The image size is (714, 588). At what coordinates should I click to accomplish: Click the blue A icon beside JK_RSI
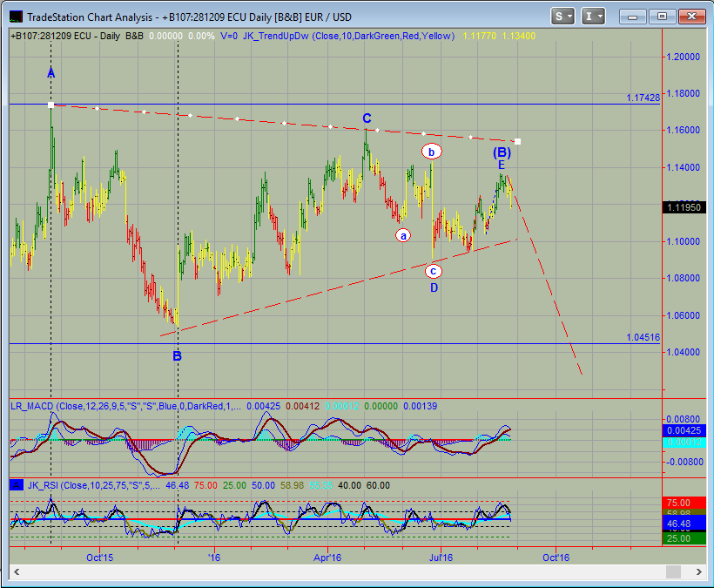[x=17, y=485]
